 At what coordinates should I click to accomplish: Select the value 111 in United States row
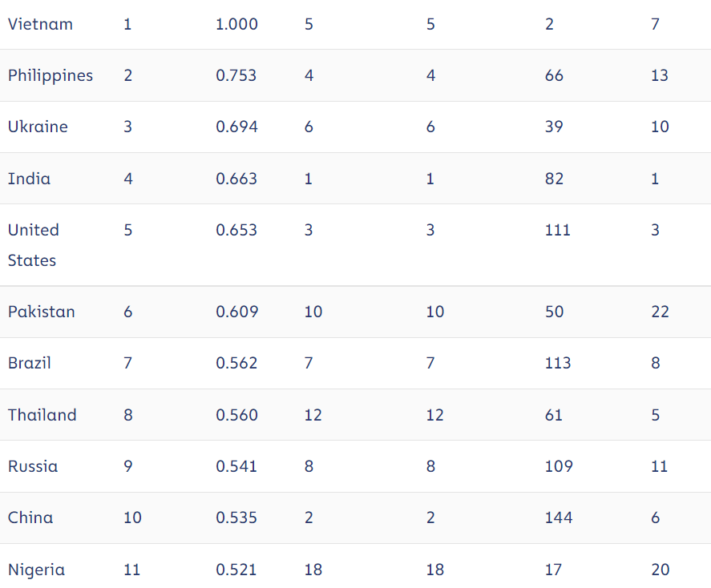click(x=557, y=230)
